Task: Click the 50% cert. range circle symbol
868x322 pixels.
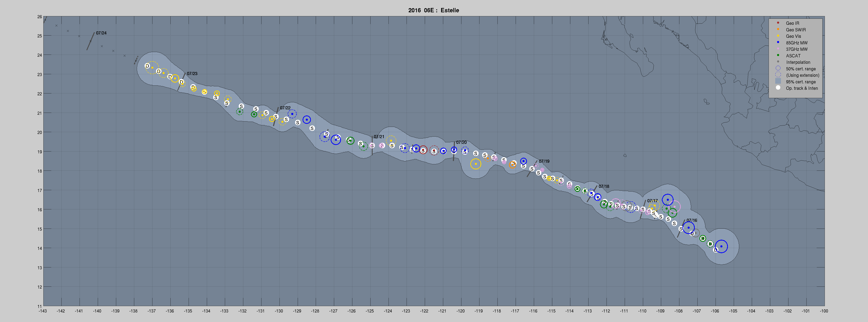Action: tap(778, 68)
